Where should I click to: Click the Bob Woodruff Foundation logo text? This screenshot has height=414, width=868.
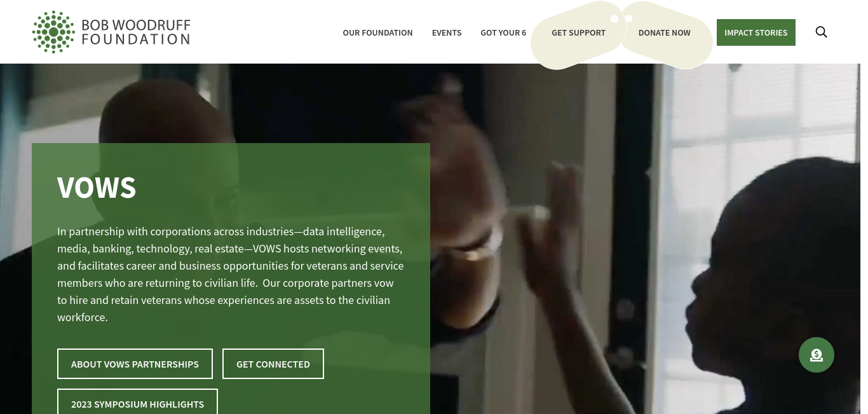tap(136, 32)
